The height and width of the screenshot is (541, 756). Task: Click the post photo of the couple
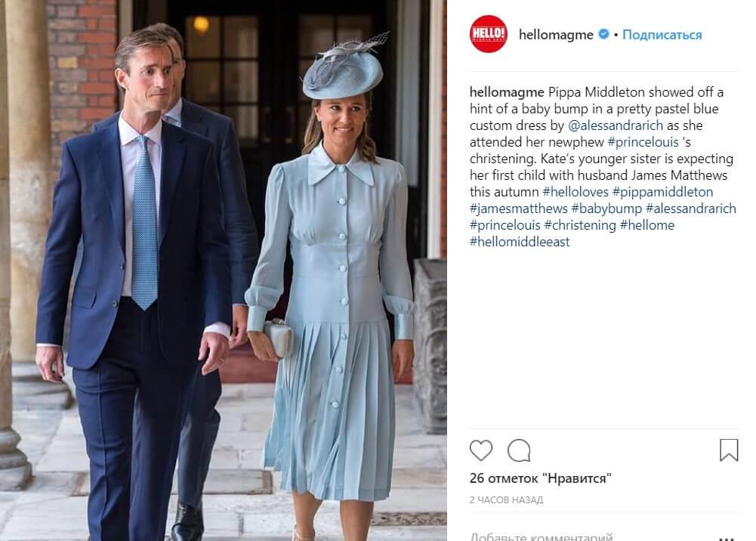224,270
